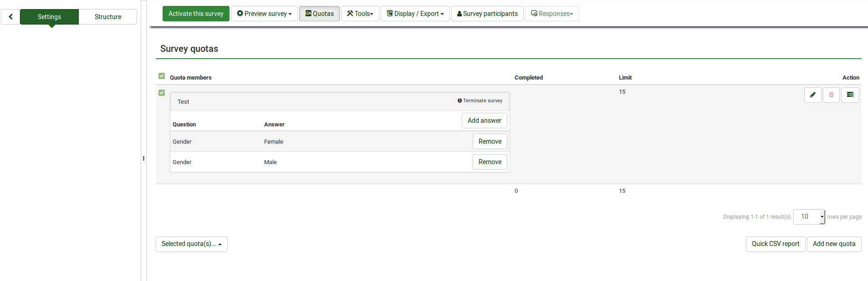The width and height of the screenshot is (868, 281).
Task: Remove the Gender Female answer
Action: 490,141
